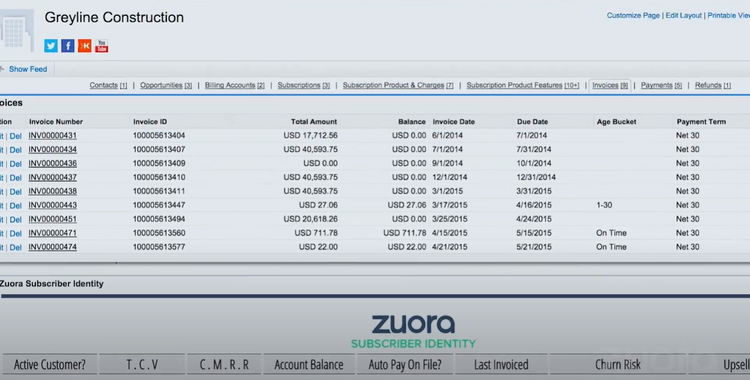Jump to Subscriptions related list
Image resolution: width=750 pixels, height=380 pixels.
303,85
